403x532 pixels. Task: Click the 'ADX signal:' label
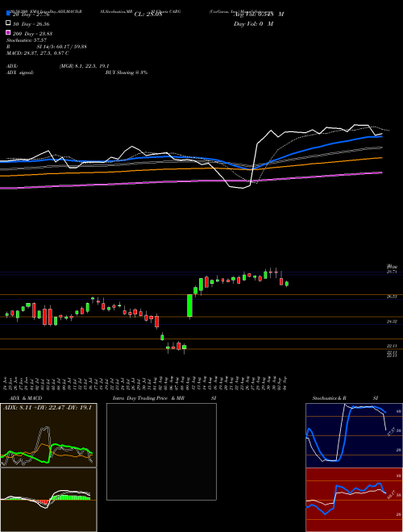coord(20,73)
